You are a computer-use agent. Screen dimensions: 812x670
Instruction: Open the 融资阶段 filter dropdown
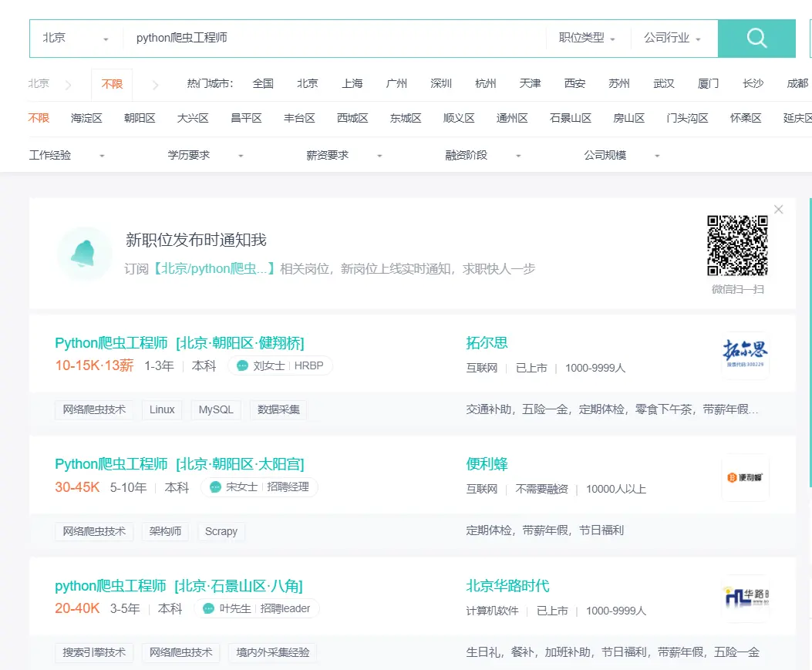[x=483, y=155]
